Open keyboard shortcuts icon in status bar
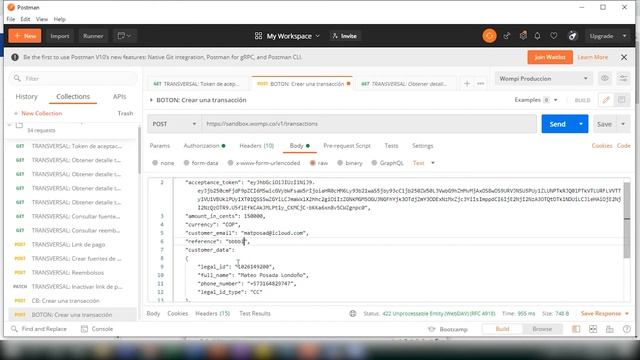 [x=610, y=329]
